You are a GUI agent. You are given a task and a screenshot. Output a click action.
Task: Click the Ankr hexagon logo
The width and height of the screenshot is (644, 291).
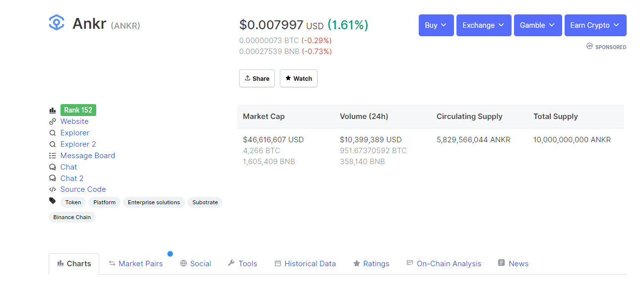(57, 23)
